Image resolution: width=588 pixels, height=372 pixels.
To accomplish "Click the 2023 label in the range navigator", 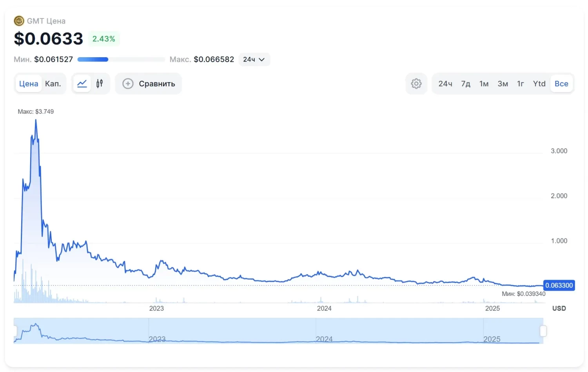I will point(157,339).
